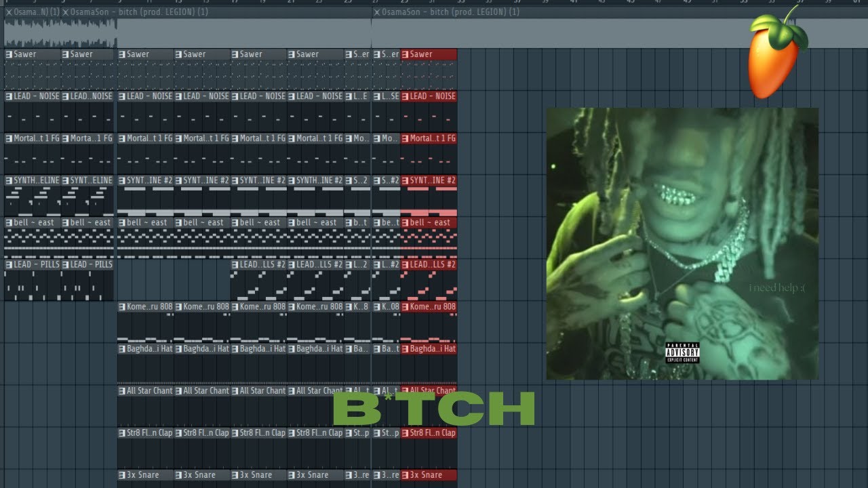Click pattern icon on red Baghda..i Hat clip
This screenshot has height=488, width=868.
point(405,348)
